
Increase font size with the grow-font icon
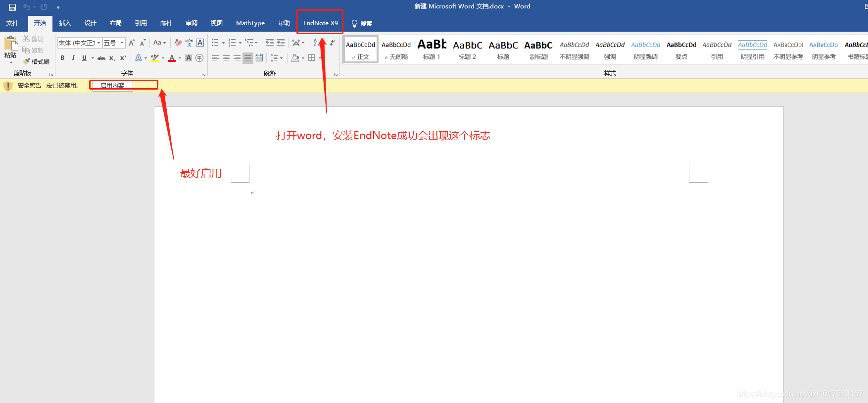132,43
